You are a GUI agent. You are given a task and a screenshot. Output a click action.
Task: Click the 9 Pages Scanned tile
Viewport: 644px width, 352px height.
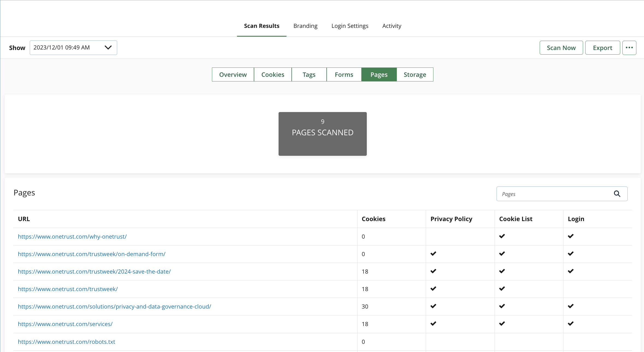coord(322,134)
